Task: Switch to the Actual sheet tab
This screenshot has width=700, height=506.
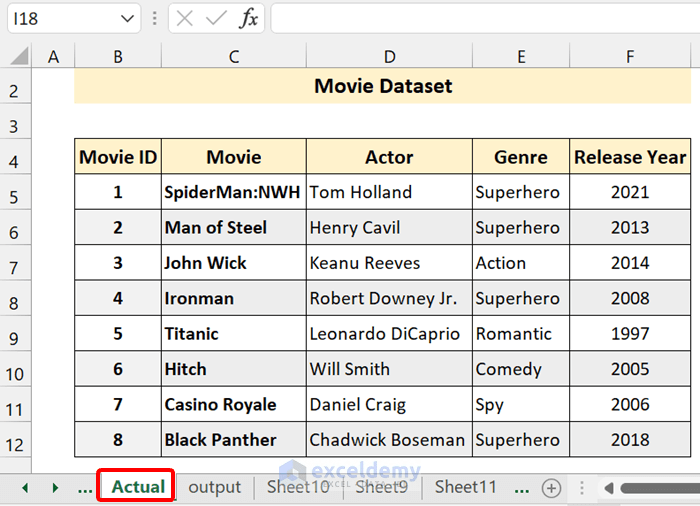Action: point(138,487)
